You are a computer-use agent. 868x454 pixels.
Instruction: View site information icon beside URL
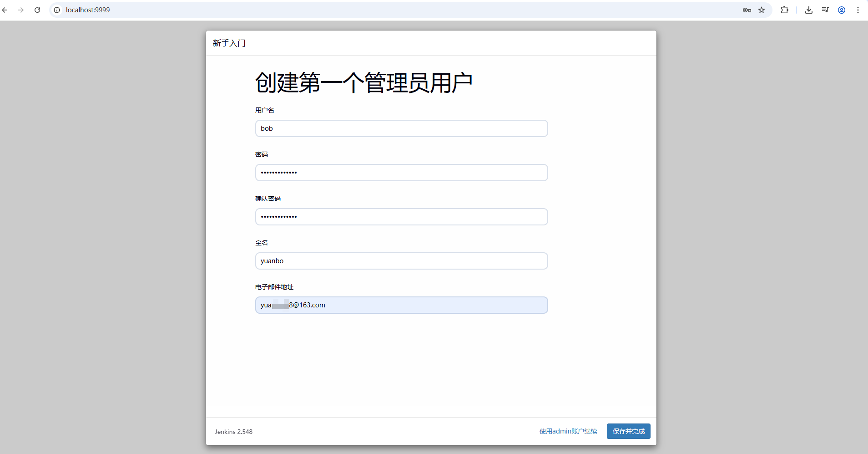point(57,10)
